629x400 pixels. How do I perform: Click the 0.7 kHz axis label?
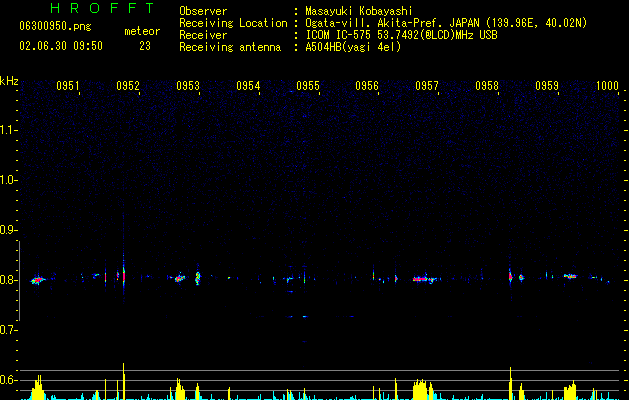[8, 330]
